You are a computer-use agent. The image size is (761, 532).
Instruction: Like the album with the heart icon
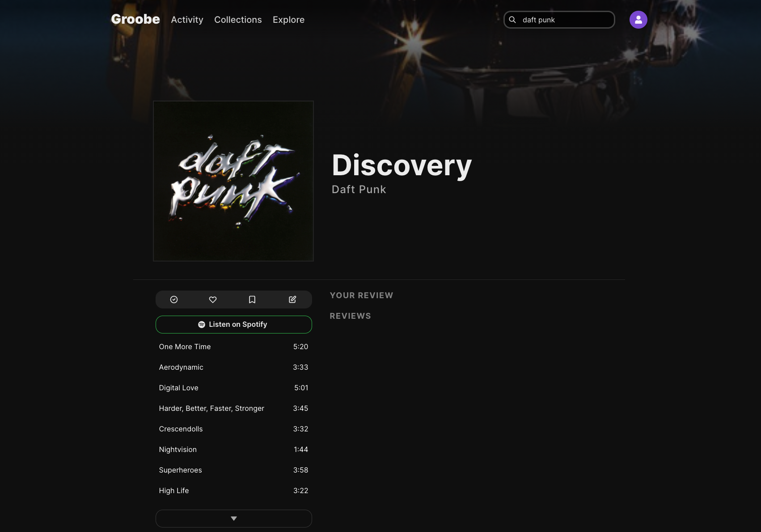coord(213,300)
